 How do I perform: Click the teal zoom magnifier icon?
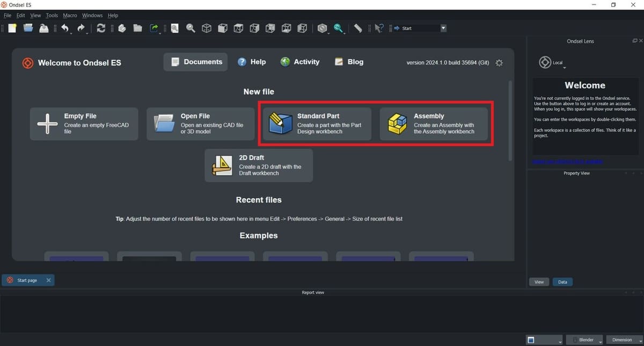tap(338, 28)
